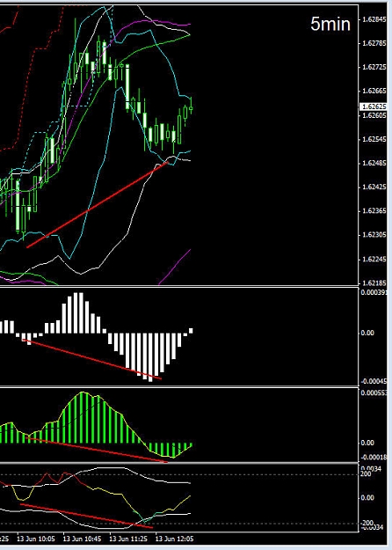
Task: Click the highlighted current price label 1.62625
Action: pyautogui.click(x=374, y=106)
